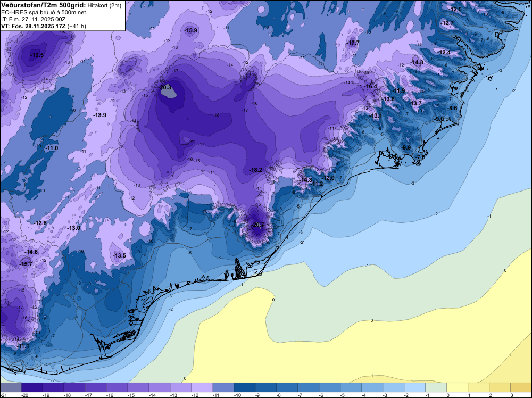Click the '(+41 h)' forecast offset text
Image resolution: width=532 pixels, height=398 pixels.
click(77, 26)
